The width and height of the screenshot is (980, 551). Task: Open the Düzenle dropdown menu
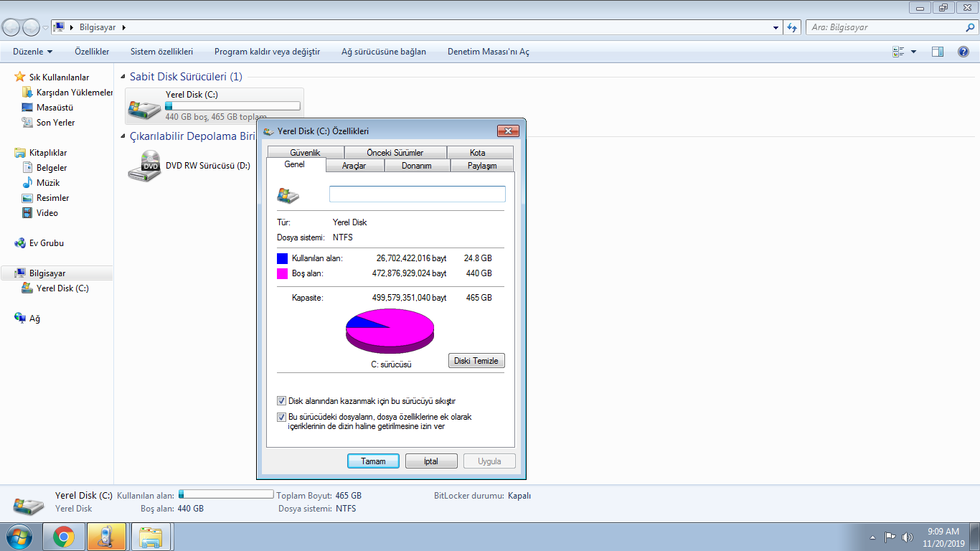tap(33, 52)
